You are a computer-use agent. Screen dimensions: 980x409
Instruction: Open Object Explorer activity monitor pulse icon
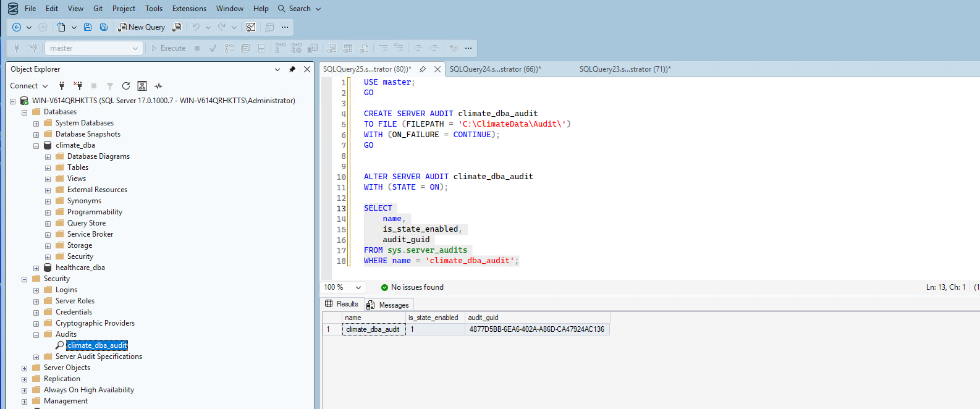click(158, 86)
